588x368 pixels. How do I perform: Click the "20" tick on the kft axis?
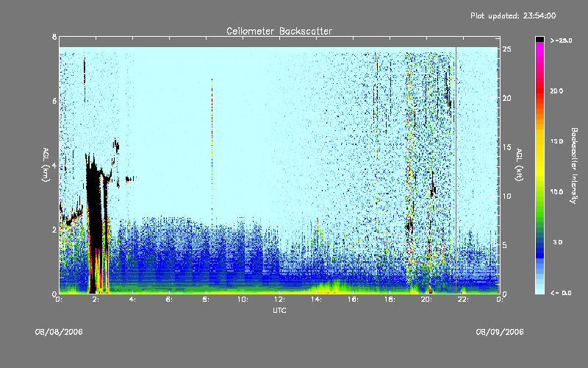click(507, 98)
